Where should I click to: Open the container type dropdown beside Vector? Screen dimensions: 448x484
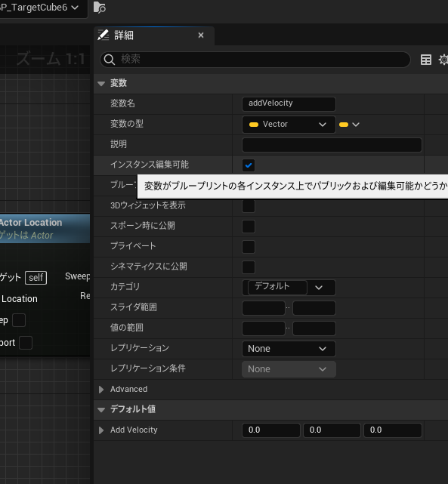[x=349, y=125]
